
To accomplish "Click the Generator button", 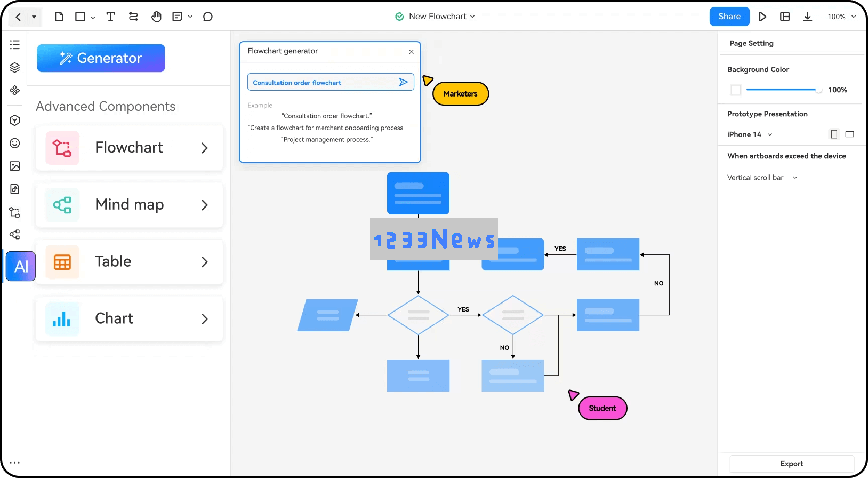I will tap(101, 58).
